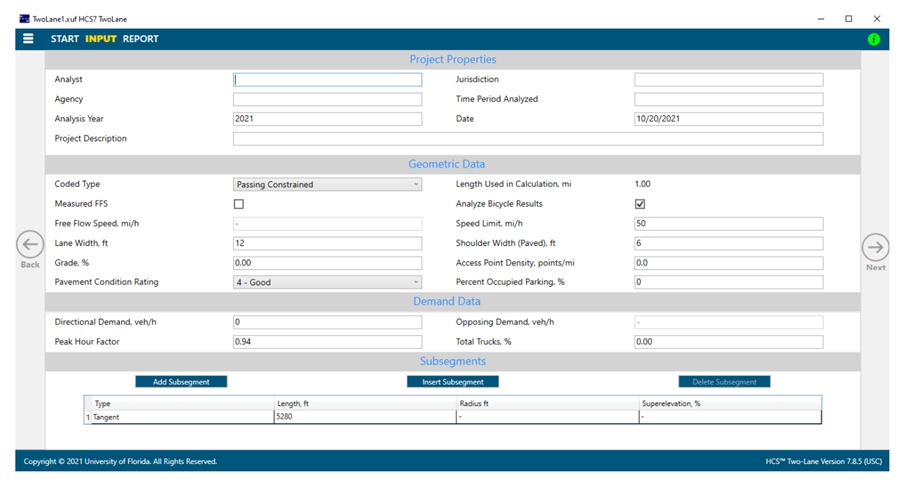The width and height of the screenshot is (903, 483).
Task: Click the Grade percent field
Action: tap(327, 263)
